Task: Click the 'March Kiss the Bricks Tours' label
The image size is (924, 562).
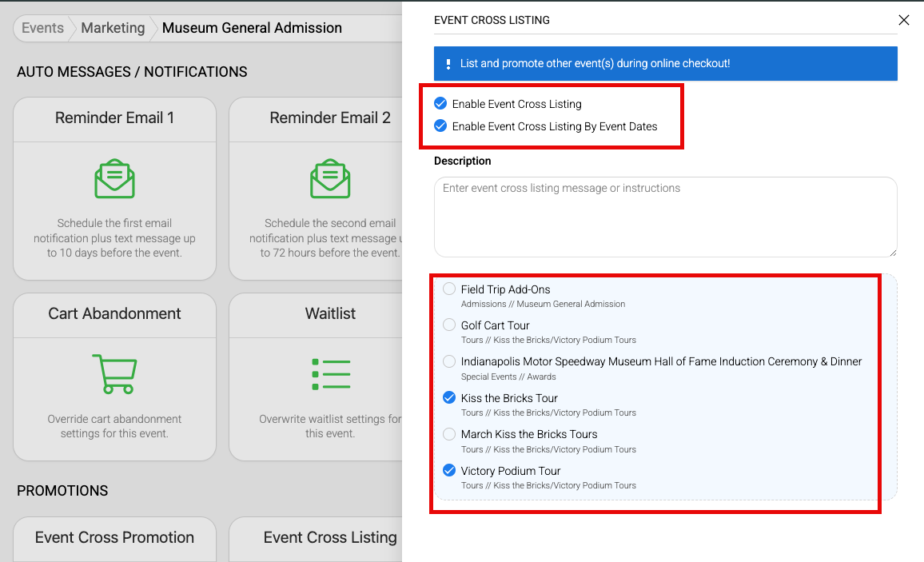Action: pyautogui.click(x=529, y=434)
